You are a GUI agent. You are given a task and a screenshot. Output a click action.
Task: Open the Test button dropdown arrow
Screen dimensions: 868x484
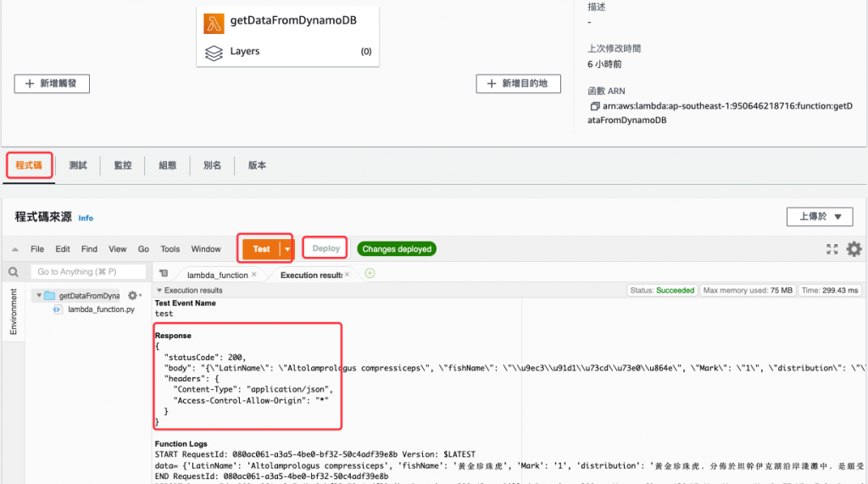[x=287, y=249]
